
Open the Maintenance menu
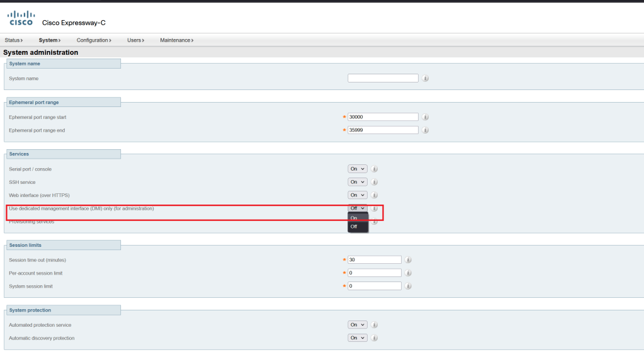(176, 40)
